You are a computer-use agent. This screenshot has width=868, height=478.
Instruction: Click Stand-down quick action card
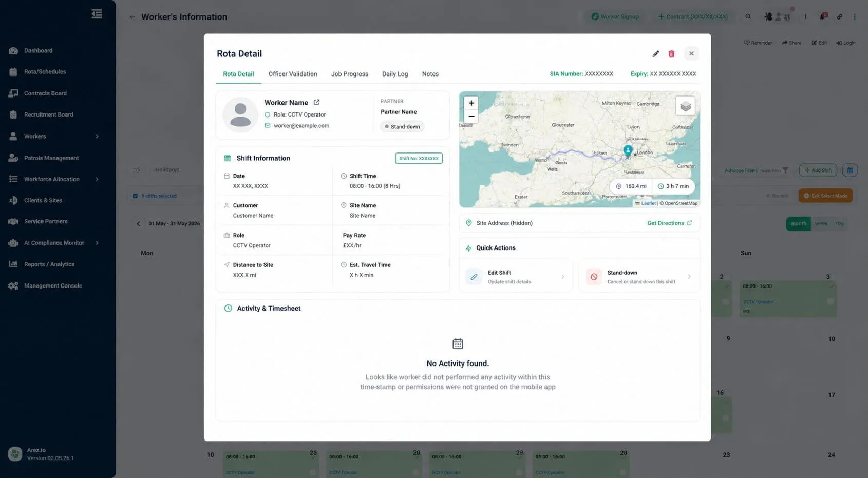coord(639,277)
